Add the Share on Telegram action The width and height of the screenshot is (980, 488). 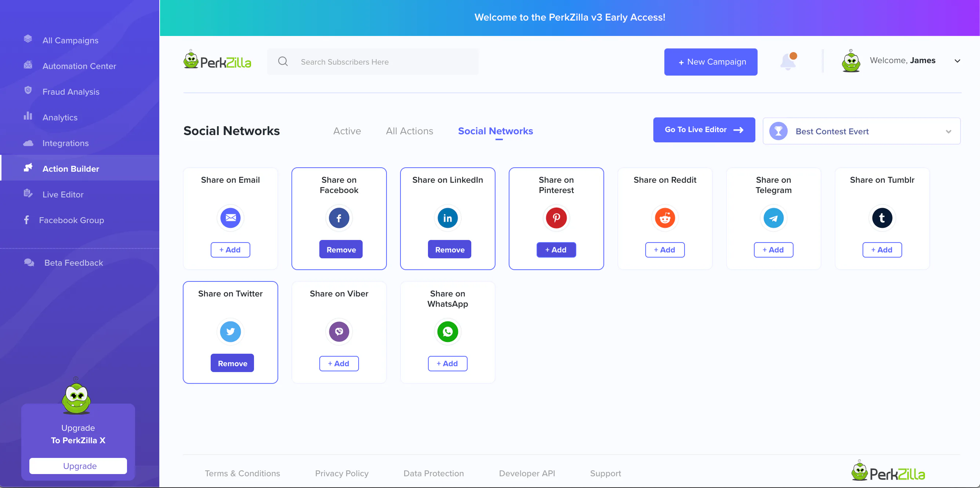(773, 250)
